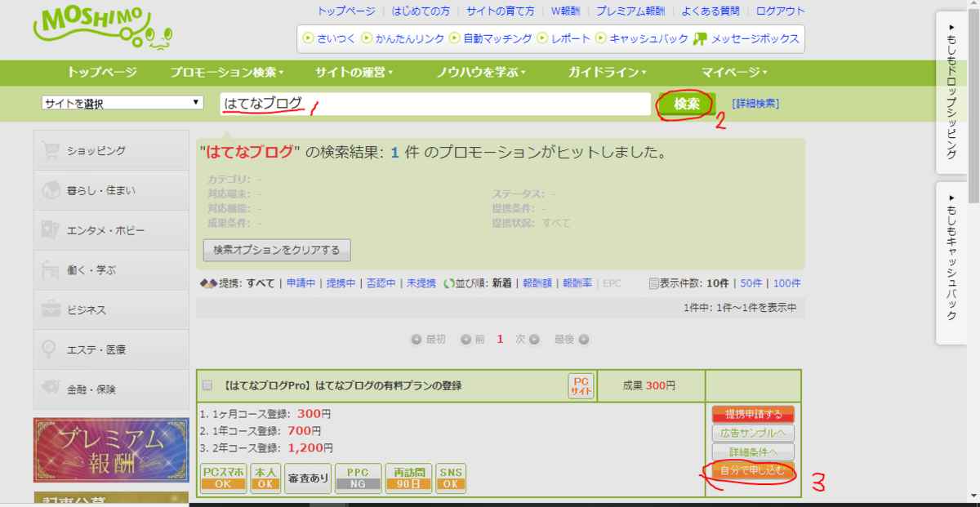Check the はてなブログPro promotion checkbox
980x507 pixels.
[x=207, y=385]
